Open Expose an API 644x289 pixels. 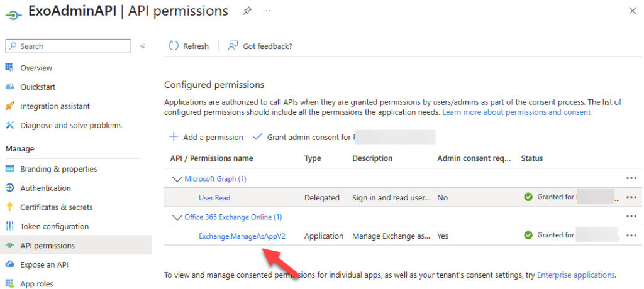[x=45, y=264]
